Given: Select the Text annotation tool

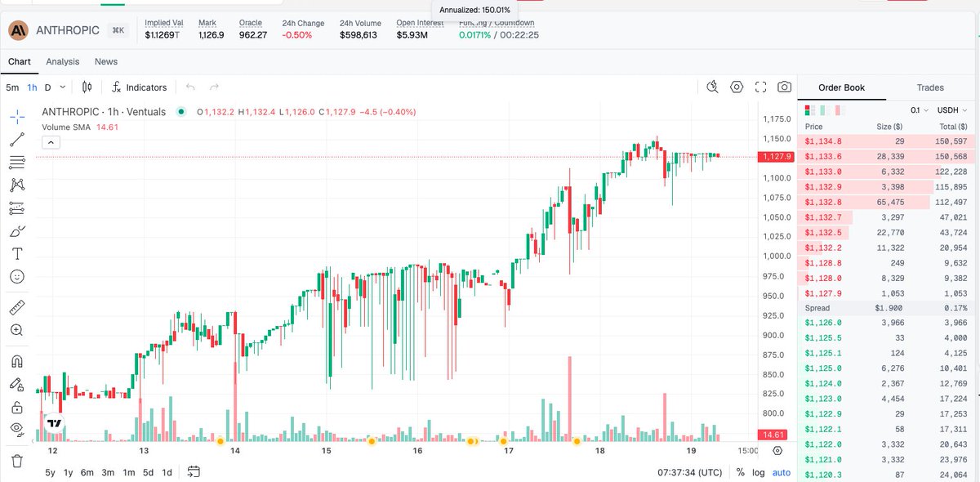Looking at the screenshot, I should (17, 254).
